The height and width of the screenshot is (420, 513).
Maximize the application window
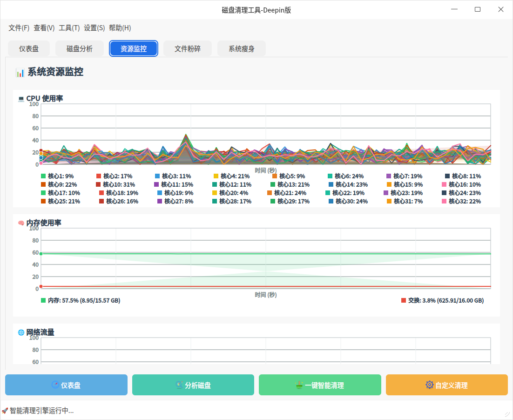477,10
